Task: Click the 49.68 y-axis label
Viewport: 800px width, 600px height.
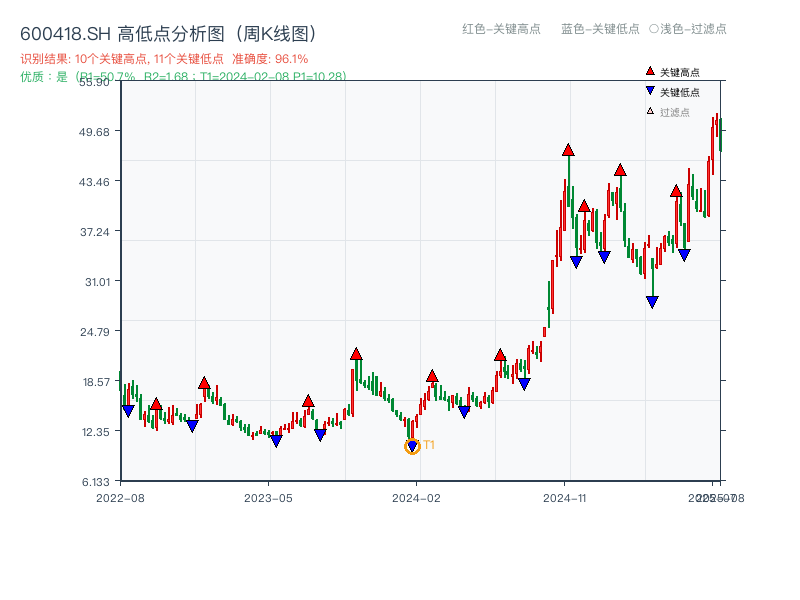Action: [x=94, y=132]
